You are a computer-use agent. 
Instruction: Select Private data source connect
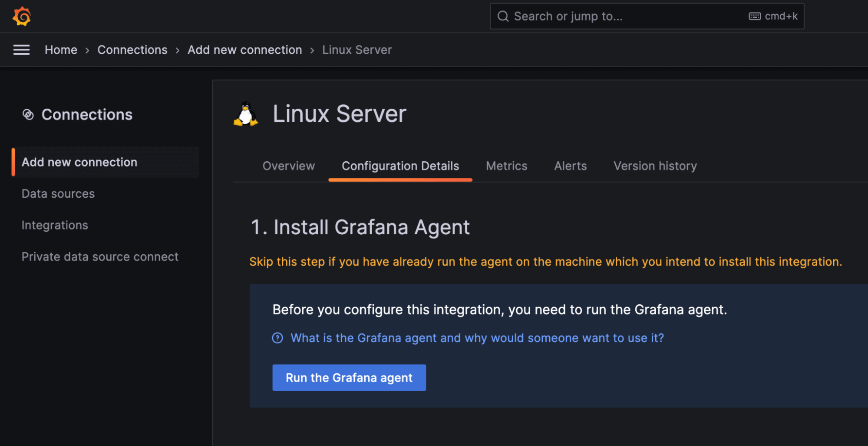tap(100, 256)
